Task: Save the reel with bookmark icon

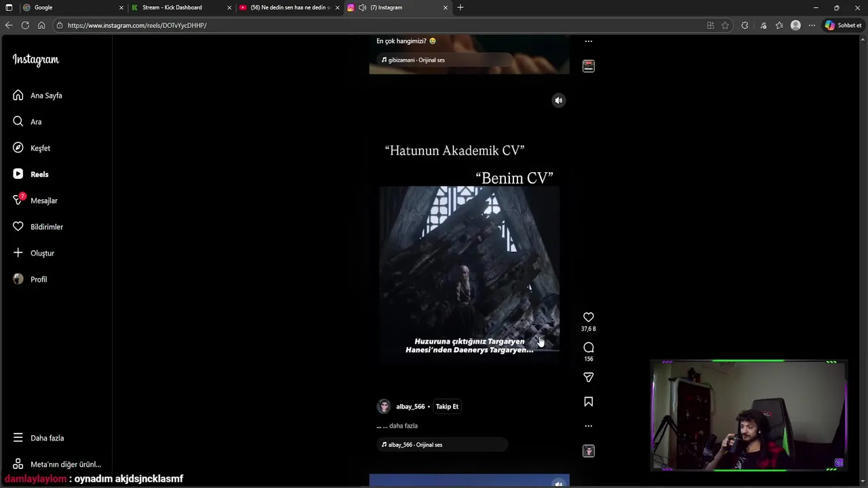Action: pyautogui.click(x=589, y=402)
